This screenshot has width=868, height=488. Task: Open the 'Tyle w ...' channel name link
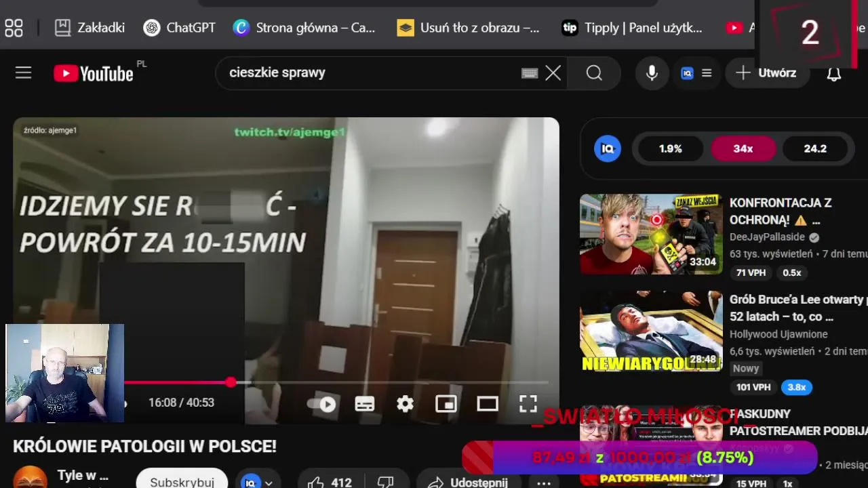point(83,475)
